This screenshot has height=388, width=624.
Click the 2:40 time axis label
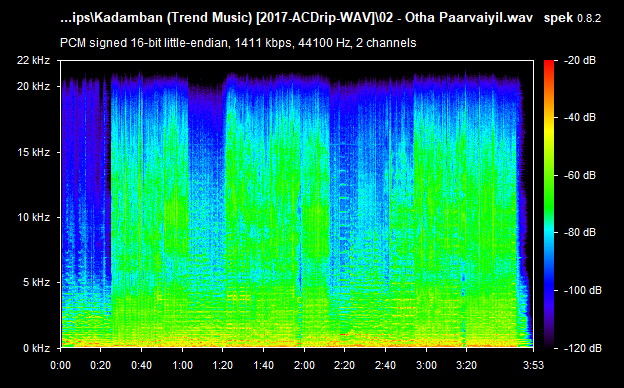point(385,365)
